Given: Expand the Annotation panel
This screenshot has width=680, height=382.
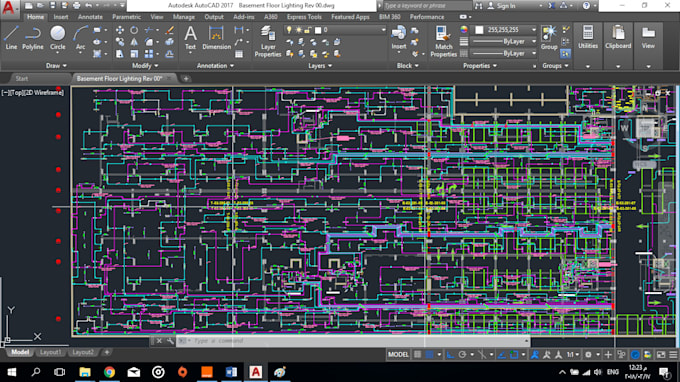Looking at the screenshot, I should [x=216, y=66].
